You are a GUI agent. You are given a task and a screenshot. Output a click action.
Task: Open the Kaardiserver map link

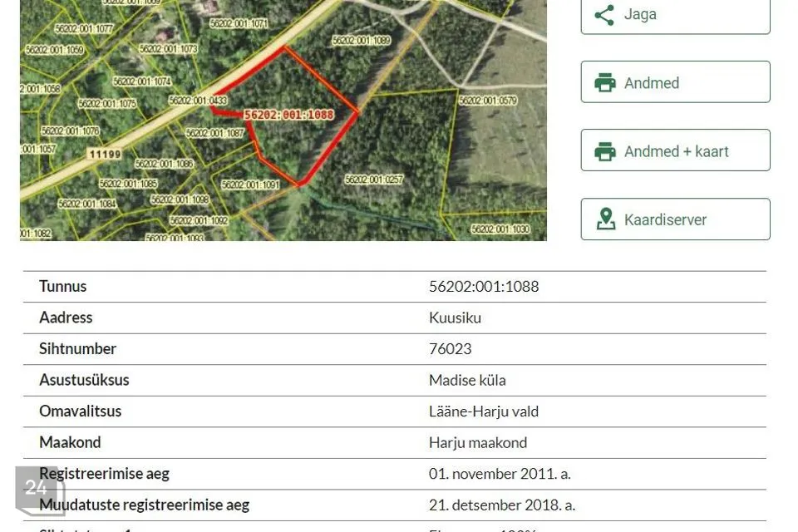[675, 219]
